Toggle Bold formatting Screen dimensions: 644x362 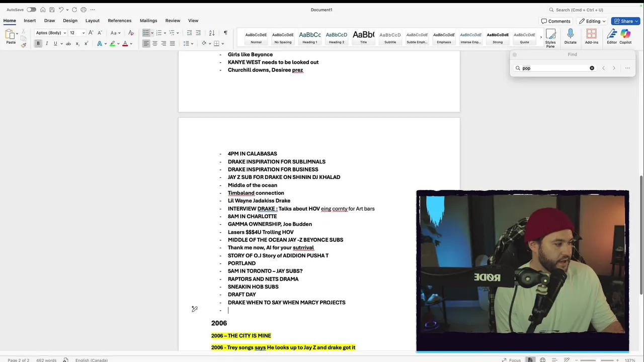(x=38, y=44)
